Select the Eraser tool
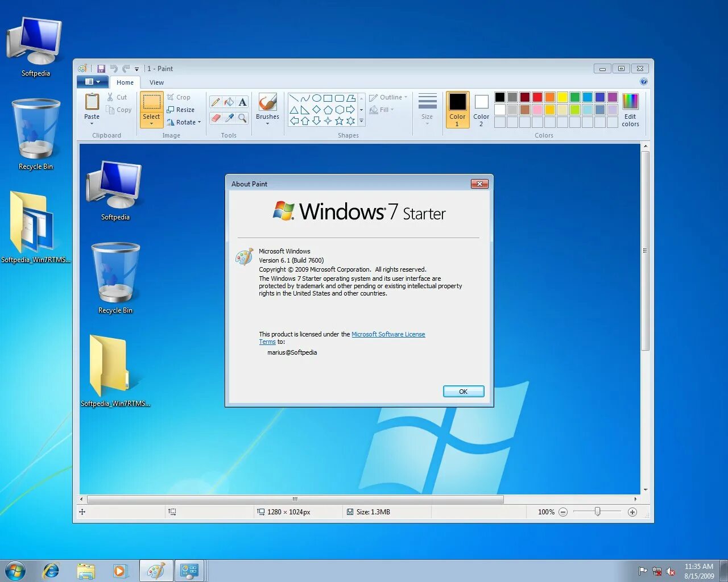Image resolution: width=728 pixels, height=582 pixels. coord(216,118)
